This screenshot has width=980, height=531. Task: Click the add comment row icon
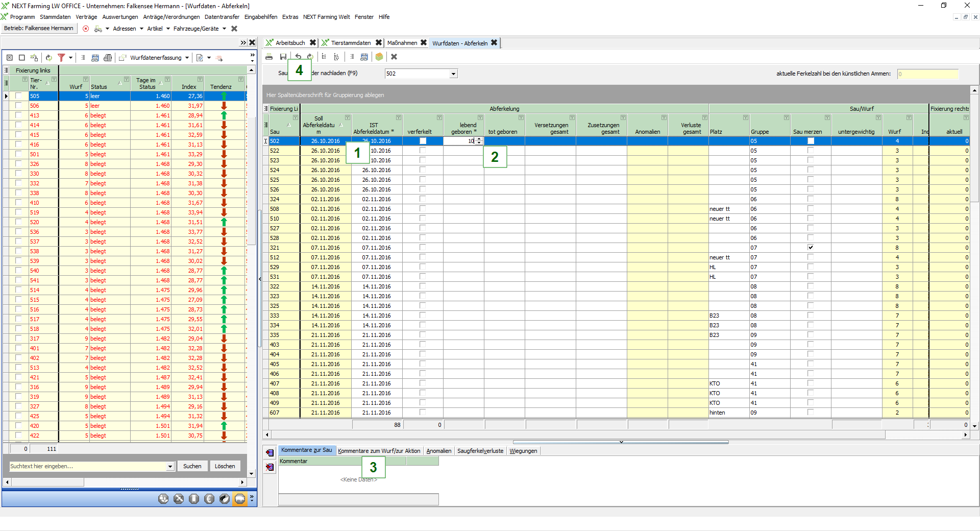coord(270,453)
